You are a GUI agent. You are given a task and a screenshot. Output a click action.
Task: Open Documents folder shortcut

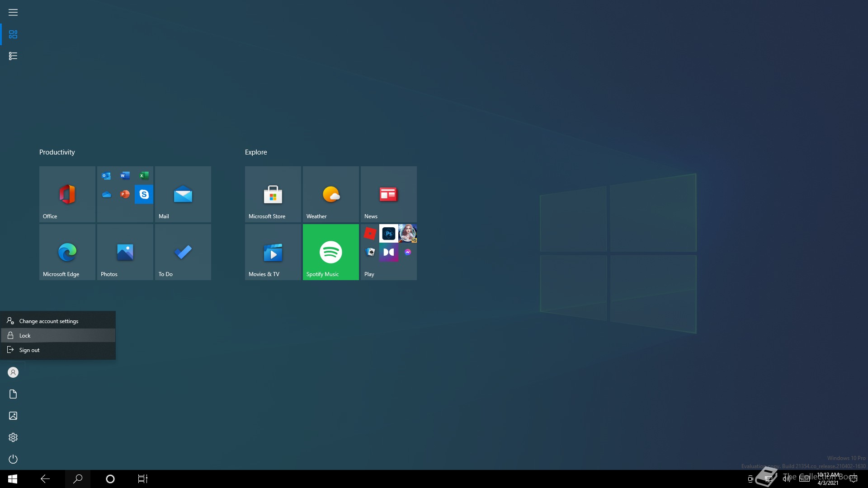[13, 394]
